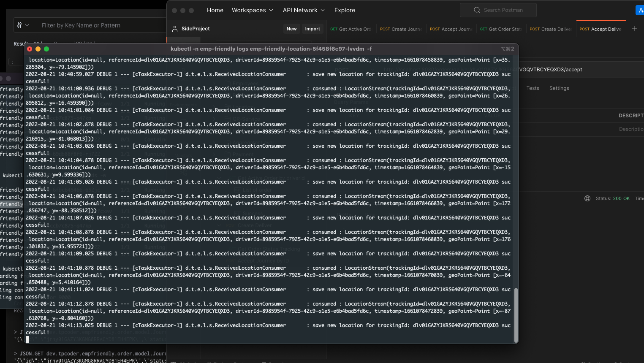Click the New button in Postman
644x363 pixels.
[x=291, y=29]
